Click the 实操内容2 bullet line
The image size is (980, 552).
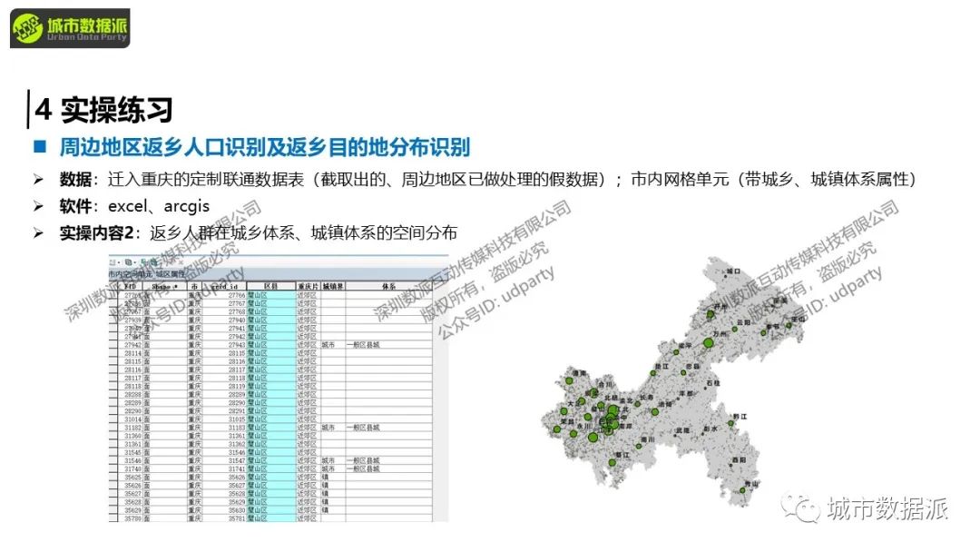258,233
